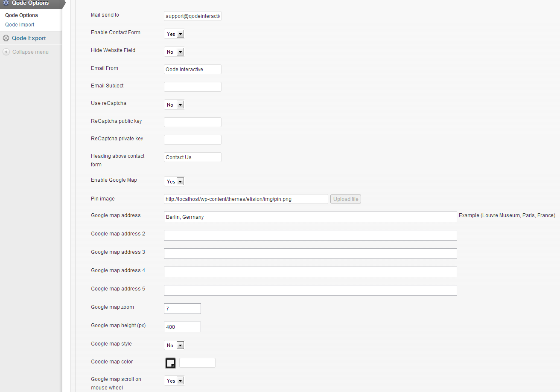The width and height of the screenshot is (560, 392).
Task: Open the Hide Website Field dropdown
Action: point(175,52)
